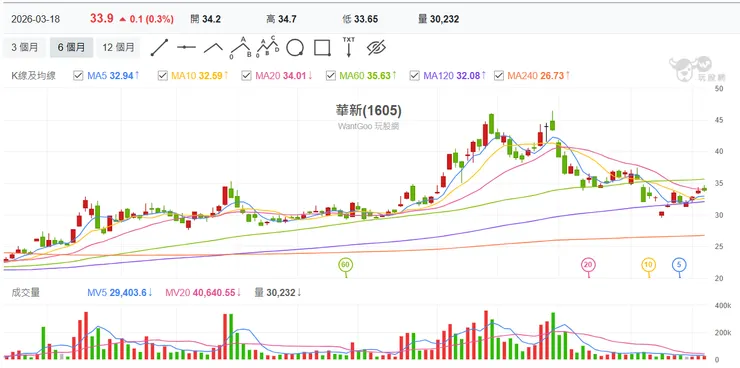Image resolution: width=740 pixels, height=368 pixels.
Task: Click the header volume value 30,232
Action: click(445, 19)
